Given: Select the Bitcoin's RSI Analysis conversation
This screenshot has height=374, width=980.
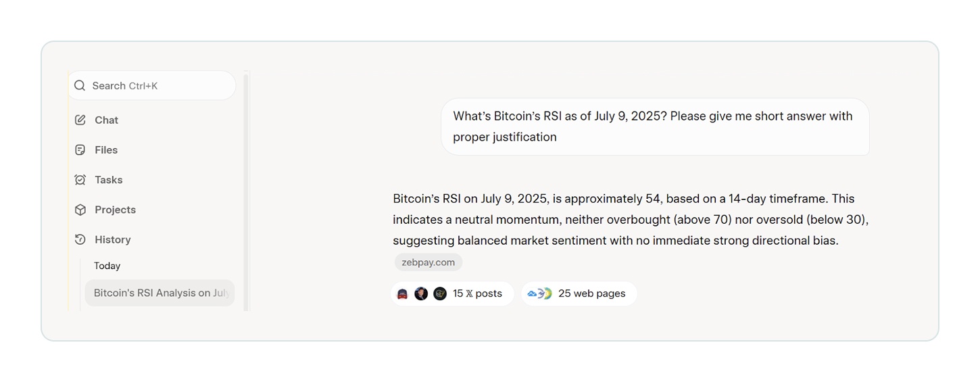Looking at the screenshot, I should point(160,293).
